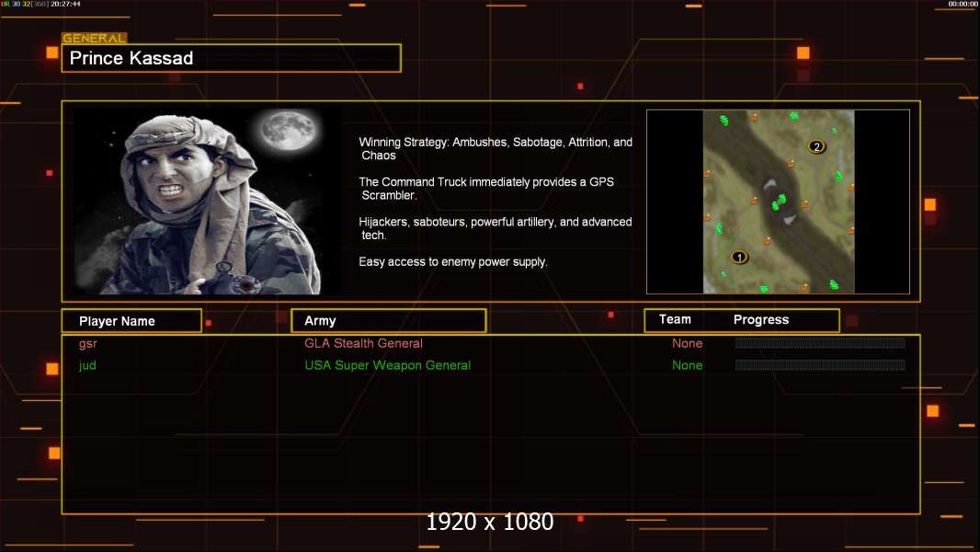Click start position 1 marker on minimap

[x=740, y=257]
